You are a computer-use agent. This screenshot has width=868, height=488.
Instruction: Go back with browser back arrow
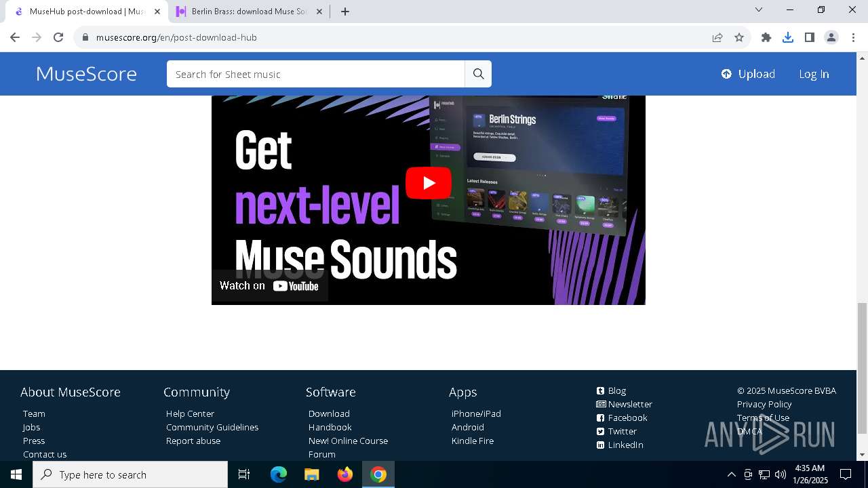point(15,37)
